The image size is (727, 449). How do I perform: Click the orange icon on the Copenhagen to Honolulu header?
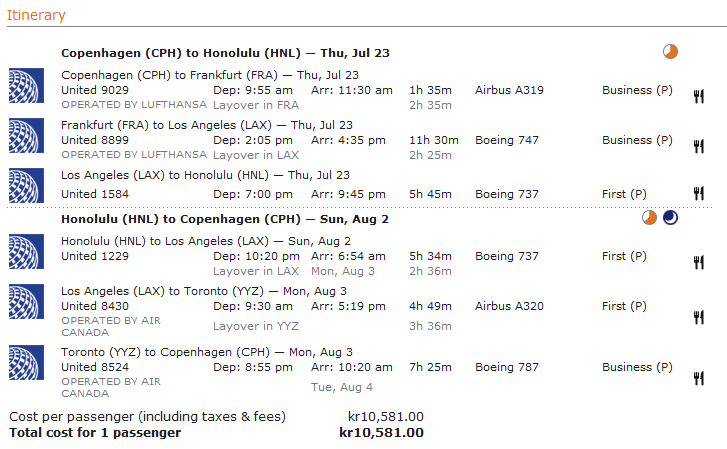[x=670, y=51]
